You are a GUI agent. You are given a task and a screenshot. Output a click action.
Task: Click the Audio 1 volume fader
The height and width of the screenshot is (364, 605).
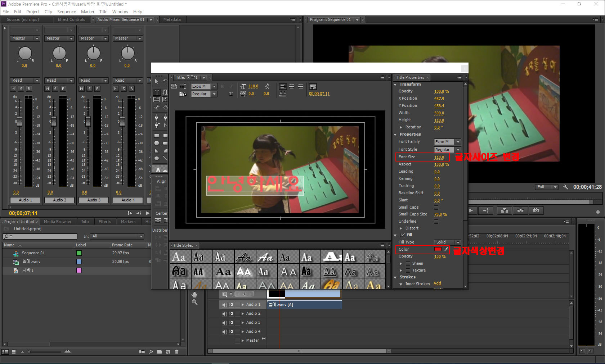tap(19, 121)
